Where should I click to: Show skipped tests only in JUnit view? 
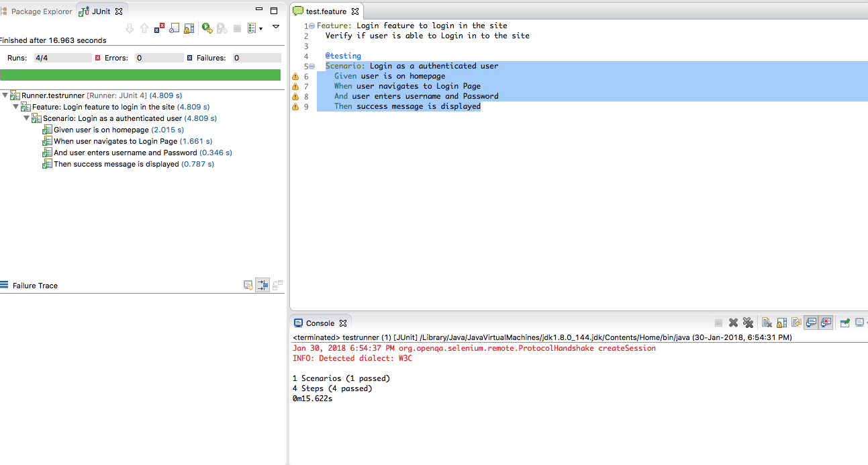coord(175,27)
